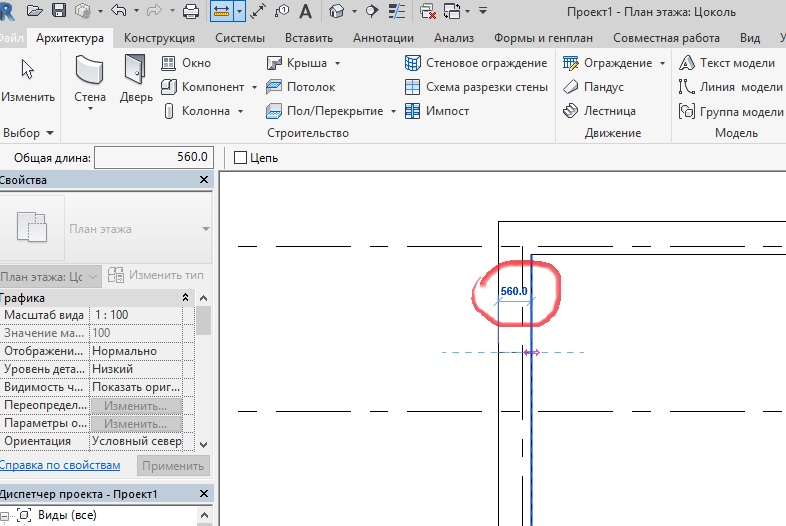
Task: Activate the Изменить (Modify) arrow tool
Action: (x=27, y=78)
